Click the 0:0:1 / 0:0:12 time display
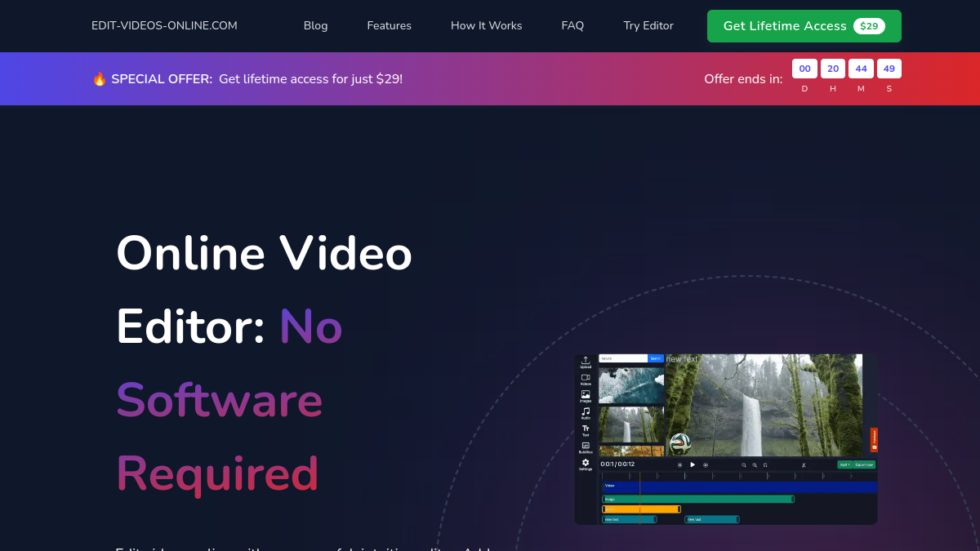The image size is (980, 551). tap(617, 464)
